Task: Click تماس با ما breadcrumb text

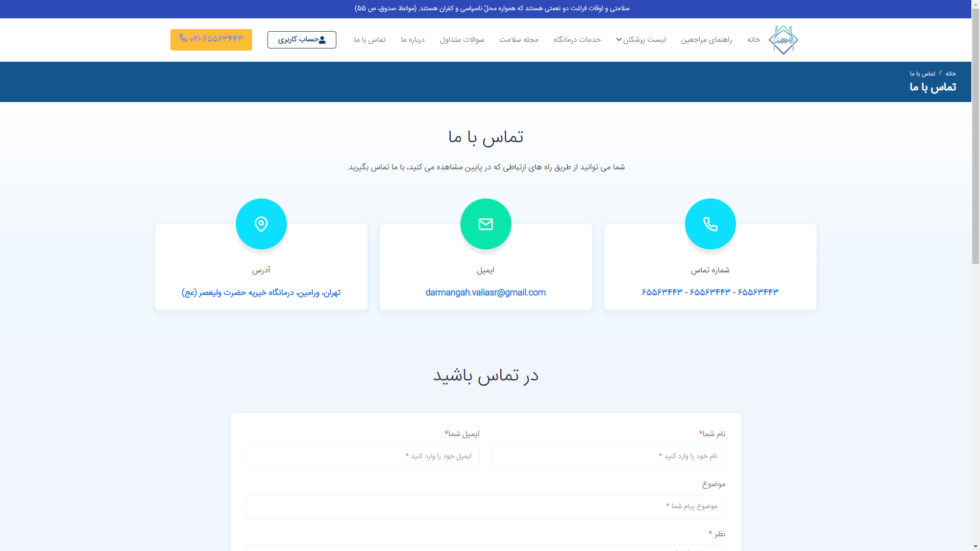Action: (x=922, y=73)
